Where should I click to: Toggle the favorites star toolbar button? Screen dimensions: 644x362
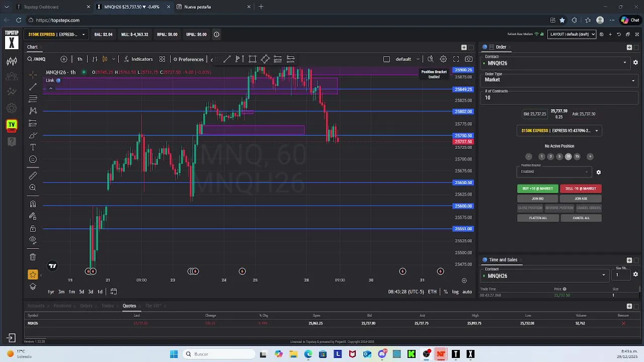coord(33,275)
